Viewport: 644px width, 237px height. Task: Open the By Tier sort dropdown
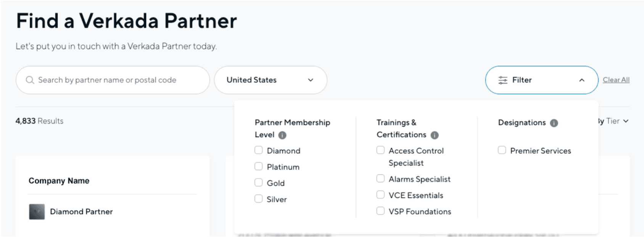(611, 121)
